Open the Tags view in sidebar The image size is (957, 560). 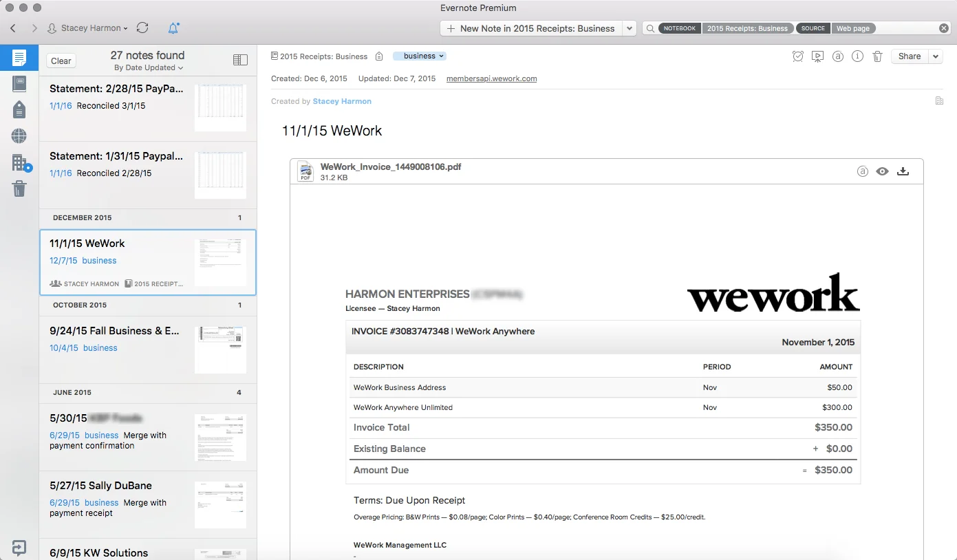click(x=19, y=109)
